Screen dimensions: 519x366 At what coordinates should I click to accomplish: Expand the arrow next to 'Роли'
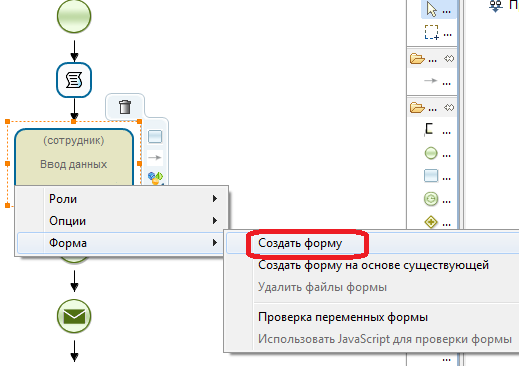point(215,199)
